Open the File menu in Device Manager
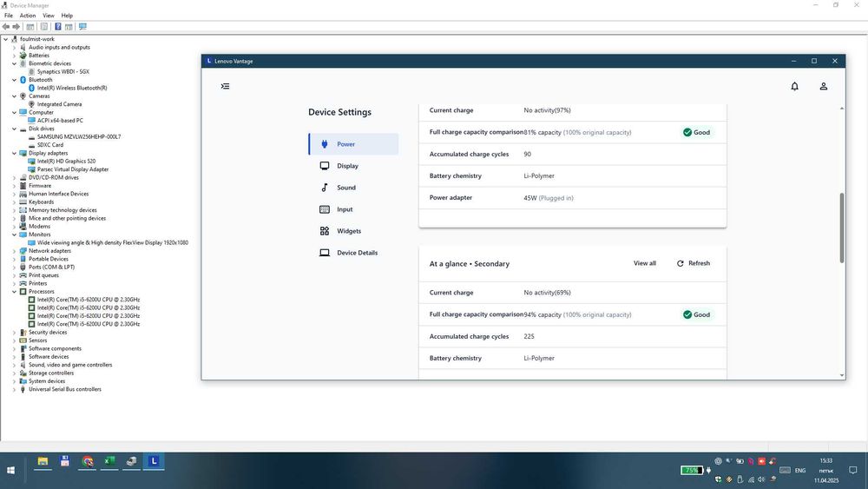868x489 pixels. pyautogui.click(x=9, y=16)
